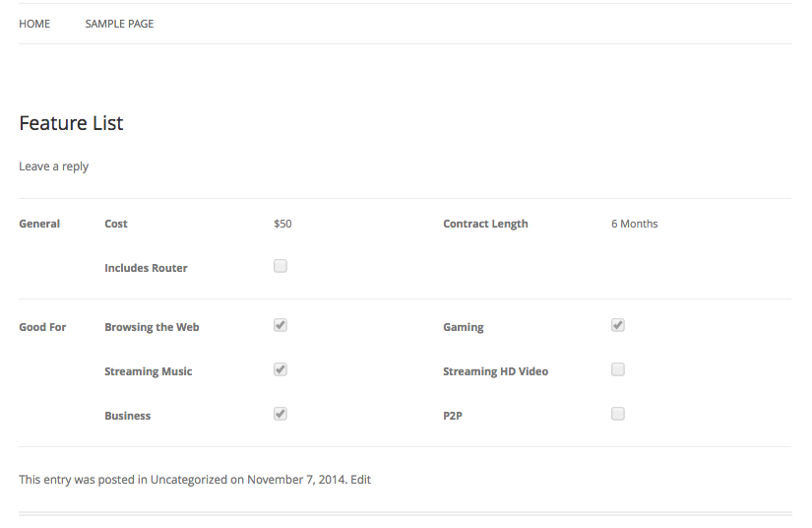Click the $50 cost value

pyautogui.click(x=282, y=224)
